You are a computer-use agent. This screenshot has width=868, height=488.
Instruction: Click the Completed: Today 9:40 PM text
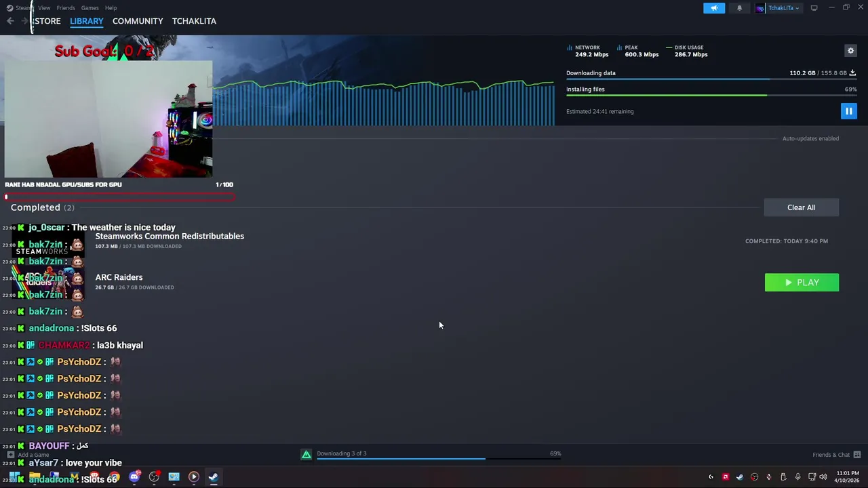pos(787,241)
